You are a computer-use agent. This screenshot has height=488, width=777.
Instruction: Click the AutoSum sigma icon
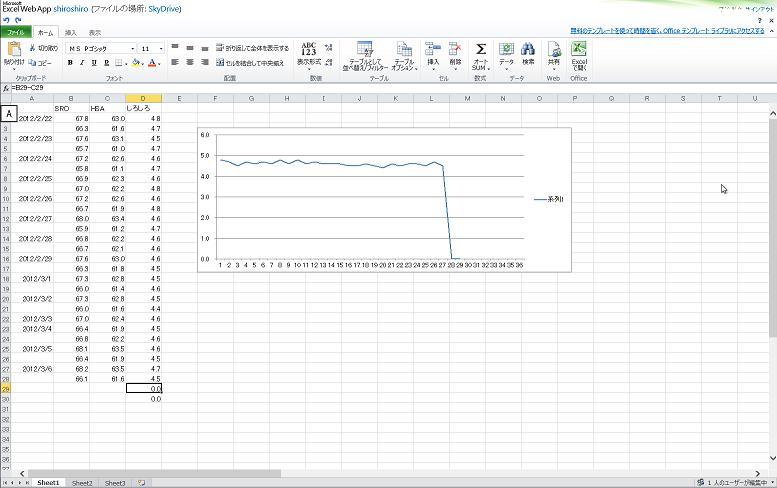click(480, 50)
